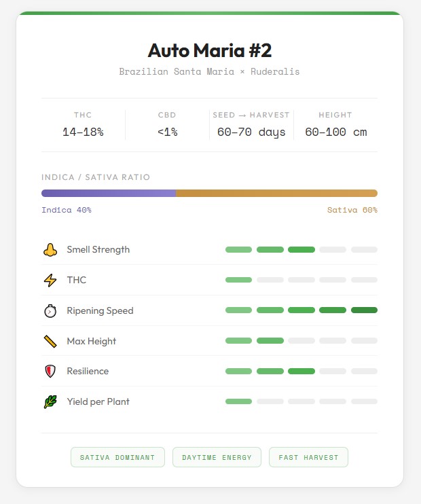This screenshot has height=504, width=421.
Task: Select the Fast Harvest tag
Action: [x=308, y=457]
